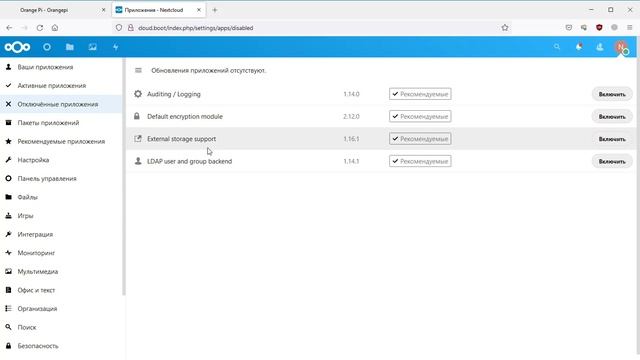Select Рекомендуемые приложения in the sidebar

coord(61,141)
